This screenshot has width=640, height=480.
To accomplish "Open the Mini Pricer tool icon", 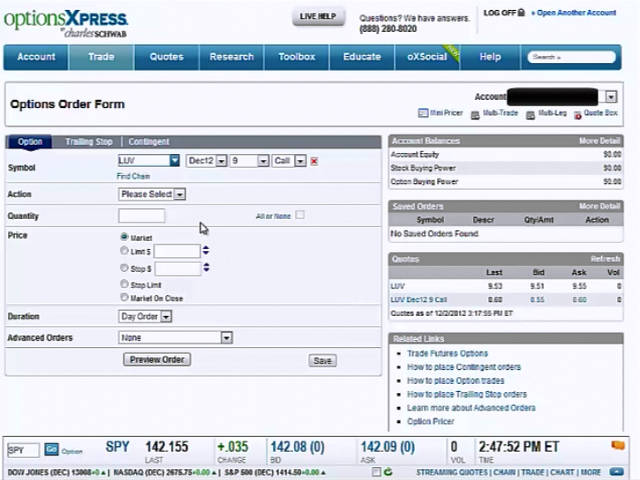I will [x=423, y=113].
